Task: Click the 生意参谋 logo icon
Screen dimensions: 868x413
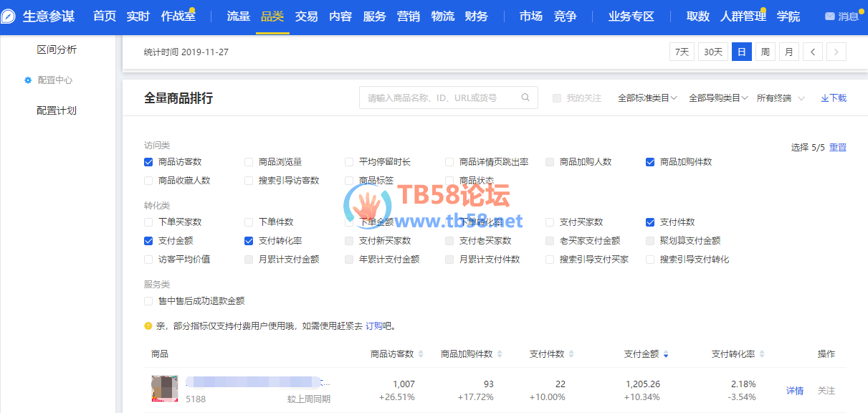Action: click(x=9, y=16)
